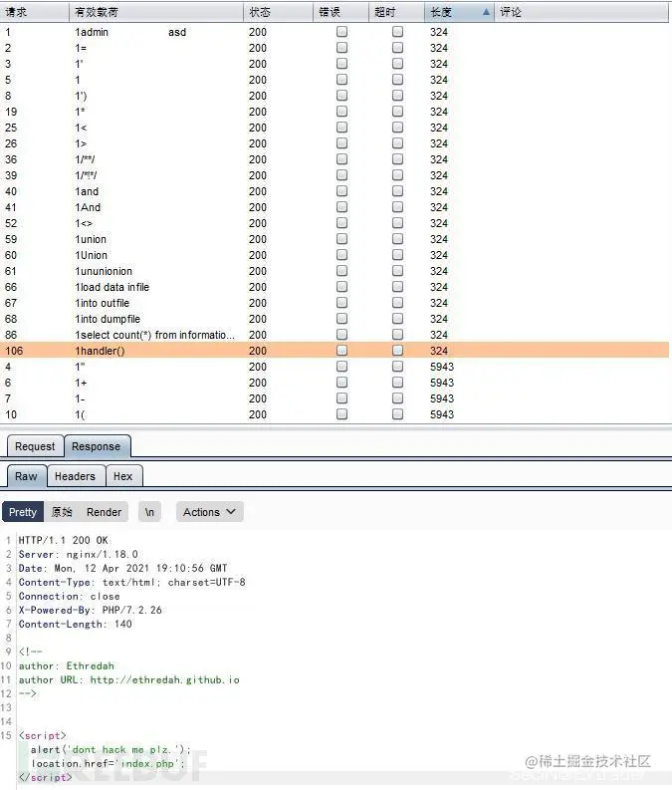
Task: Toggle 错误 checkbox in the 1And row
Action: 341,207
